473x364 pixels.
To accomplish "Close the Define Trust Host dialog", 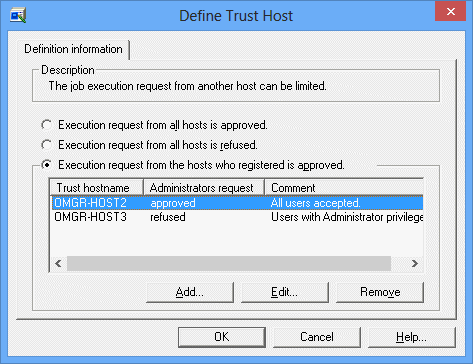I will pos(450,12).
